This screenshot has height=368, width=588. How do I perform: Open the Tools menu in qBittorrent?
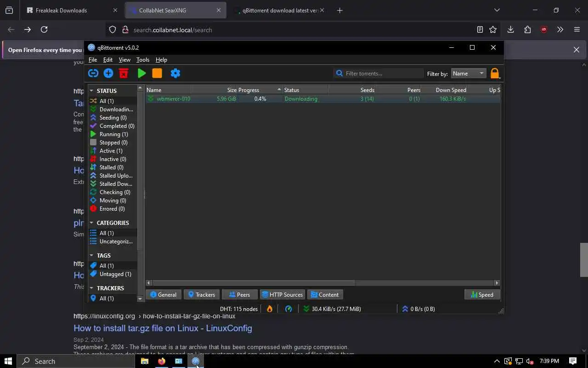point(143,60)
